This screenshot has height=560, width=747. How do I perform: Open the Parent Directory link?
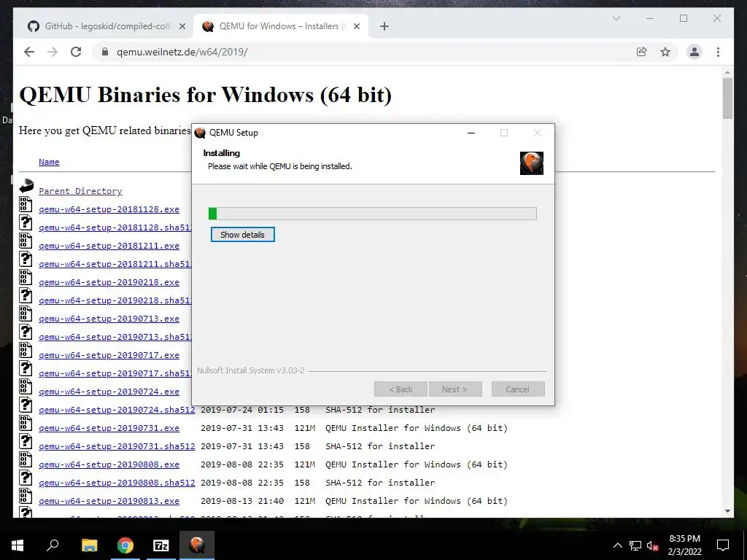coord(80,191)
